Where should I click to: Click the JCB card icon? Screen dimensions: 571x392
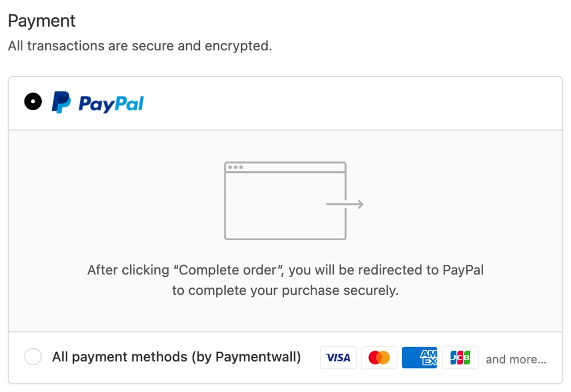[x=460, y=357]
